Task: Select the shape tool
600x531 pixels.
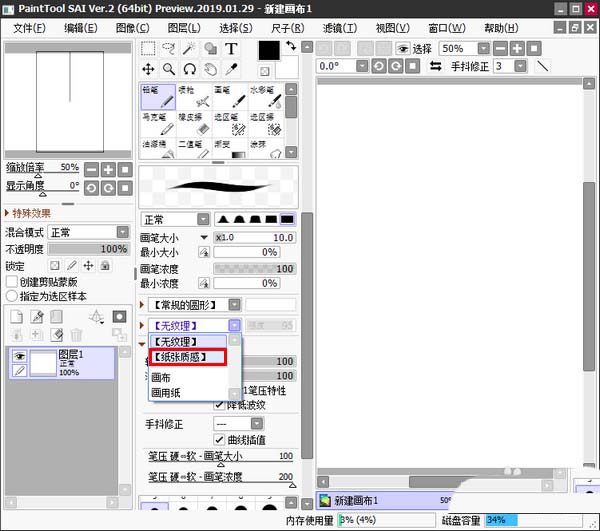Action: (210, 49)
